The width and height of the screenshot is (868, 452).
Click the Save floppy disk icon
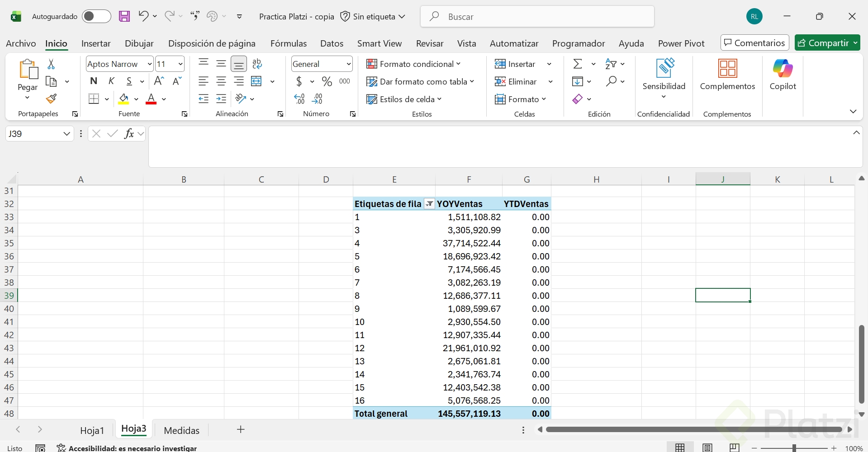click(124, 17)
